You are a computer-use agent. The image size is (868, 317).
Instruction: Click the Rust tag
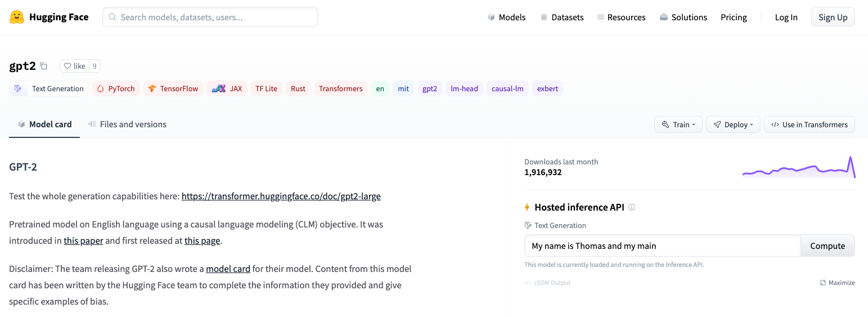coord(298,88)
